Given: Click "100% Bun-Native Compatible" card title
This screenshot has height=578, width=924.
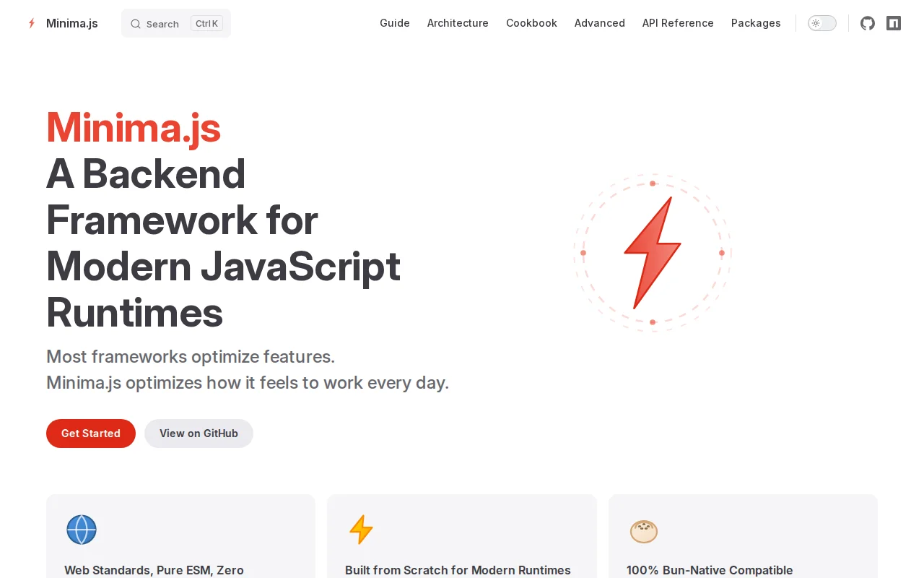Looking at the screenshot, I should point(710,570).
